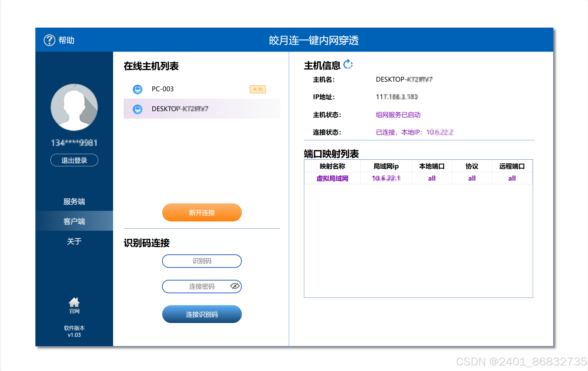Click the 远程端口 column header
The width and height of the screenshot is (588, 371).
tap(512, 166)
